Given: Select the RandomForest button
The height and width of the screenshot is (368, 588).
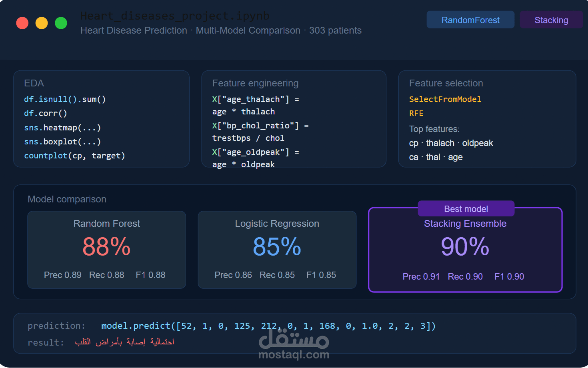Looking at the screenshot, I should pos(470,20).
